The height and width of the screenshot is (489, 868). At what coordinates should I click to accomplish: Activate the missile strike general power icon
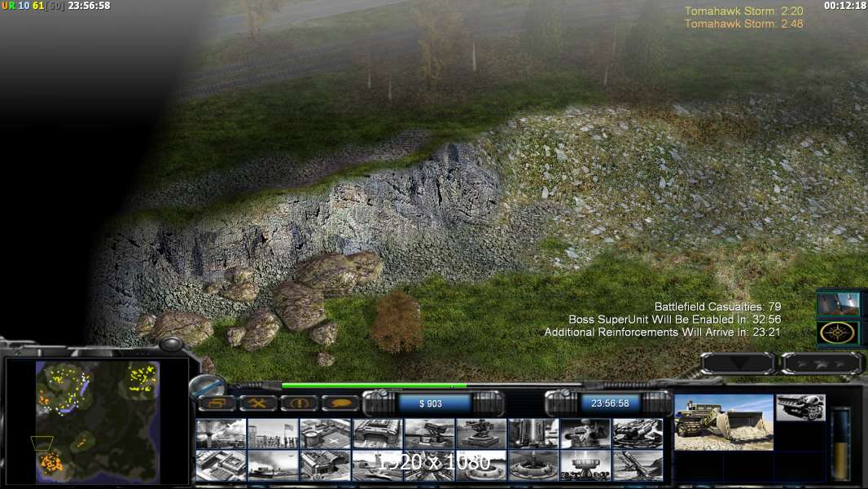coord(838,303)
